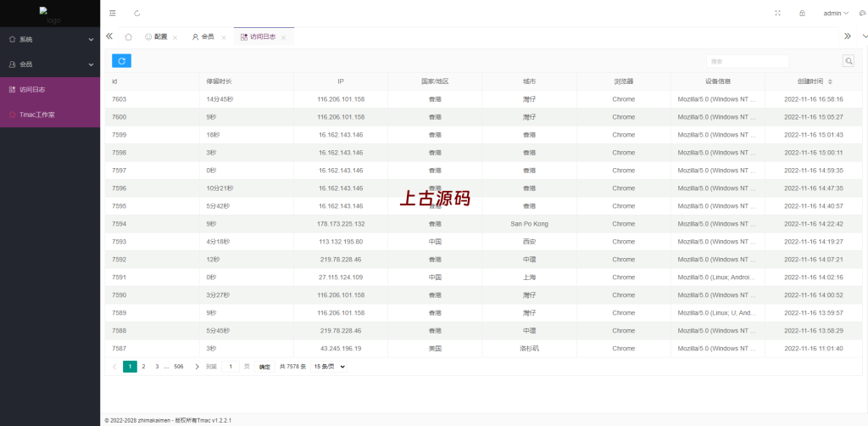
Task: Focus the table search input field
Action: click(748, 61)
